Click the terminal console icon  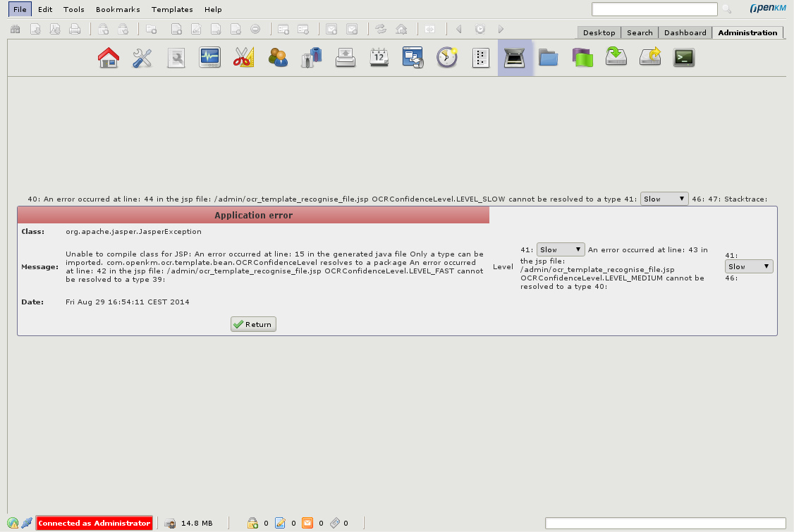pyautogui.click(x=684, y=58)
